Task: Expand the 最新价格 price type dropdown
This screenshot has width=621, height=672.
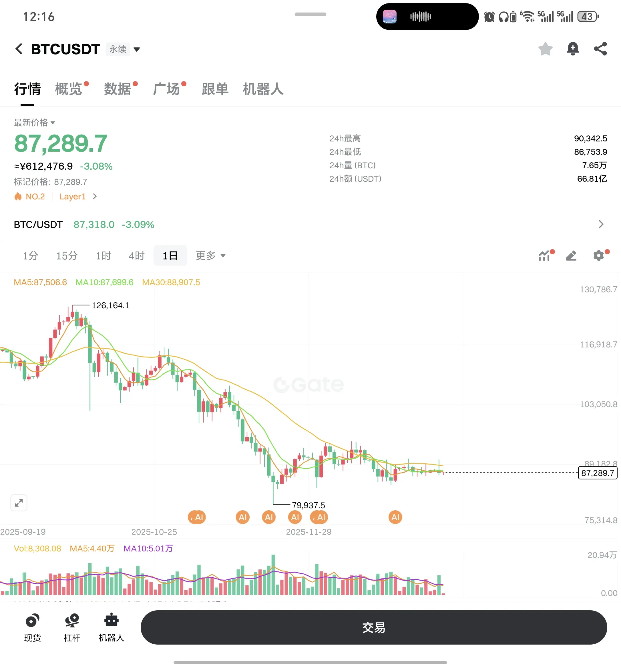Action: (34, 123)
